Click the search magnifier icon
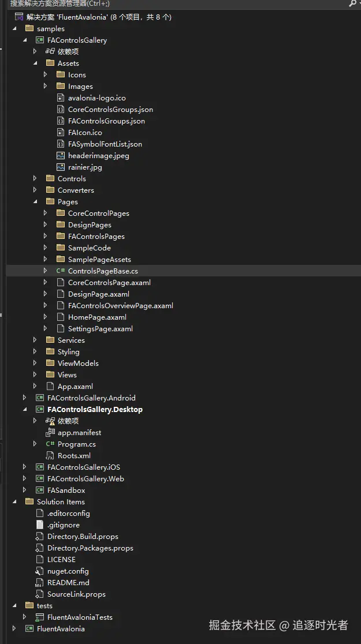This screenshot has height=644, width=361. click(x=352, y=3)
